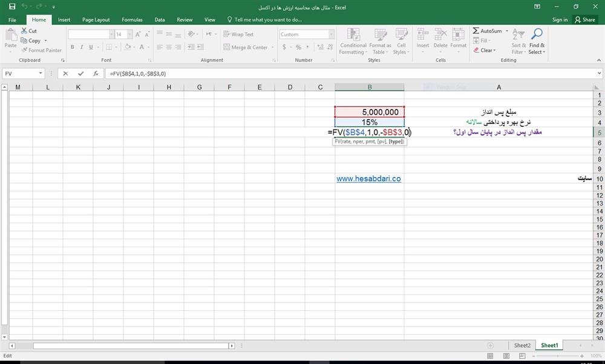Viewport: 605px width, 364px height.
Task: Open the www.hesabdari.co hyperlink
Action: tap(368, 179)
